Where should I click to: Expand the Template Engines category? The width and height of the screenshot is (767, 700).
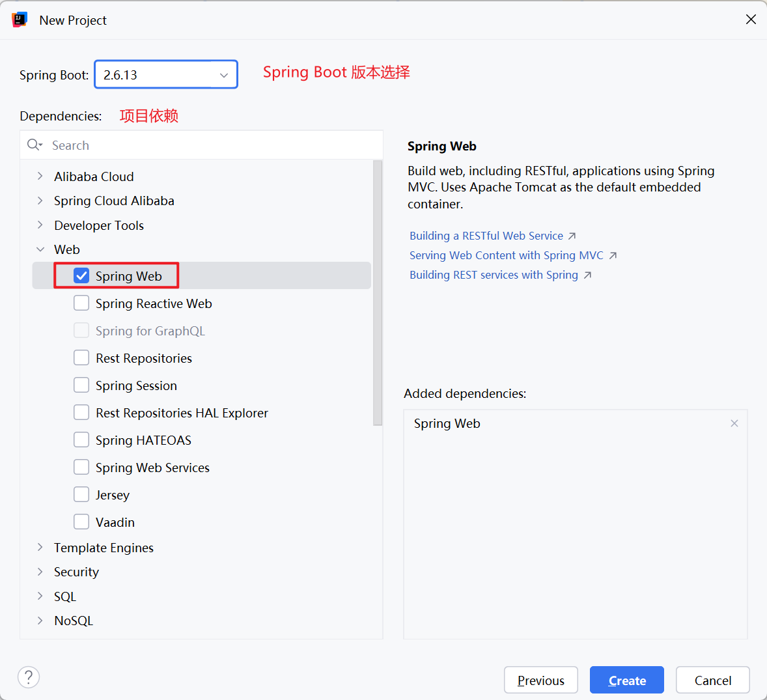point(40,548)
